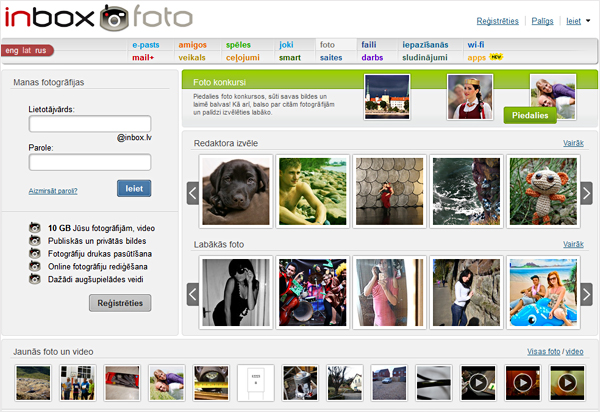The height and width of the screenshot is (412, 600).
Task: Open the darbs section
Action: pyautogui.click(x=372, y=57)
